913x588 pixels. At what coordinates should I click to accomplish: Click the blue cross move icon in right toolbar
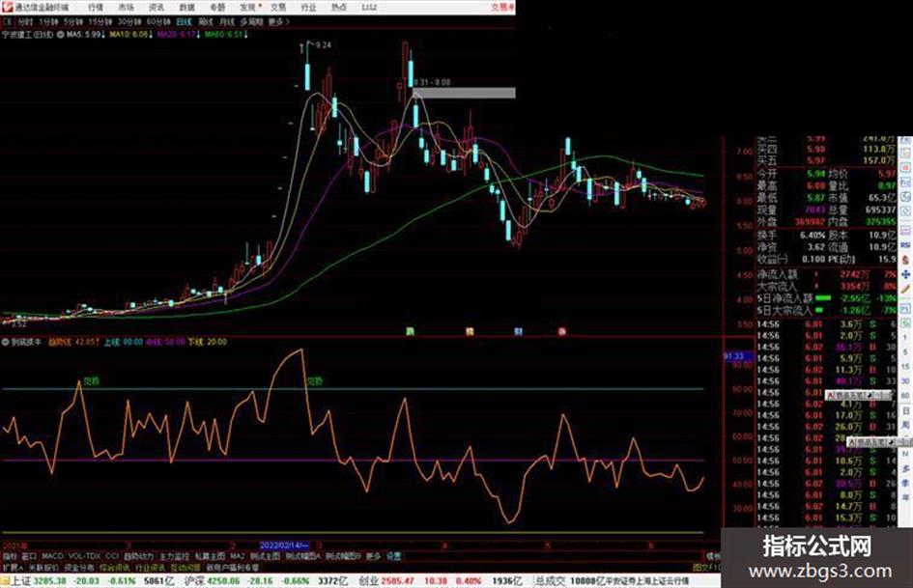(x=905, y=274)
